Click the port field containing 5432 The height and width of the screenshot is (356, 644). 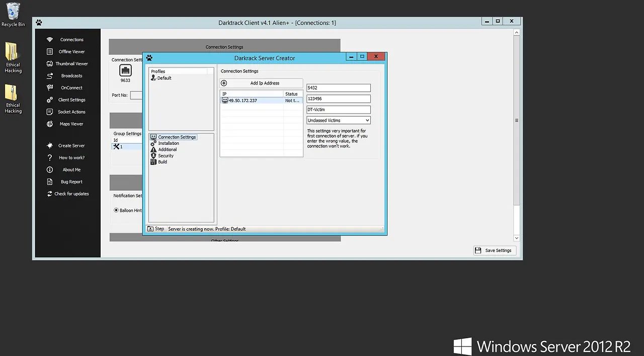click(x=339, y=88)
